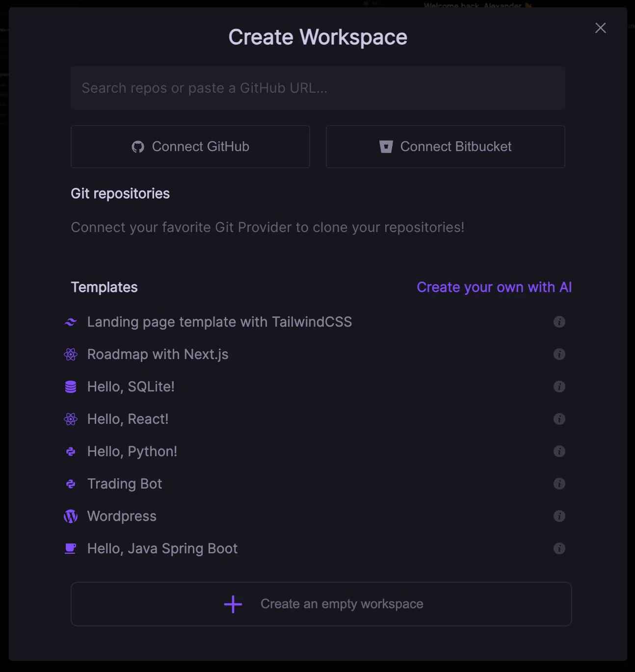Select Landing page template with TailwindCSS
This screenshot has width=635, height=672.
click(219, 322)
